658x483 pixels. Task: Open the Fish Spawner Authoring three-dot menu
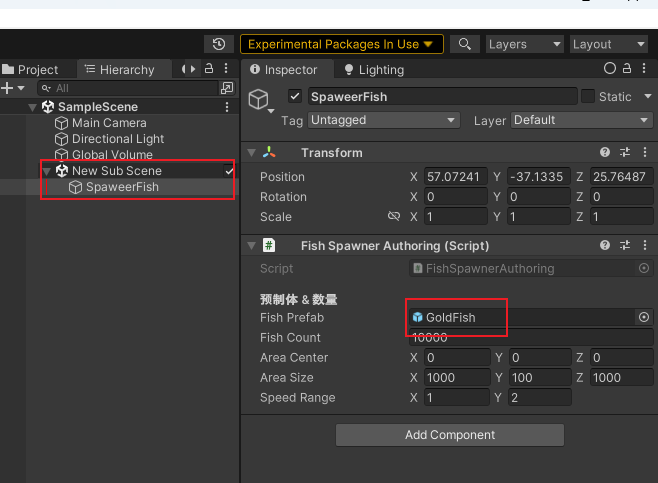click(645, 245)
